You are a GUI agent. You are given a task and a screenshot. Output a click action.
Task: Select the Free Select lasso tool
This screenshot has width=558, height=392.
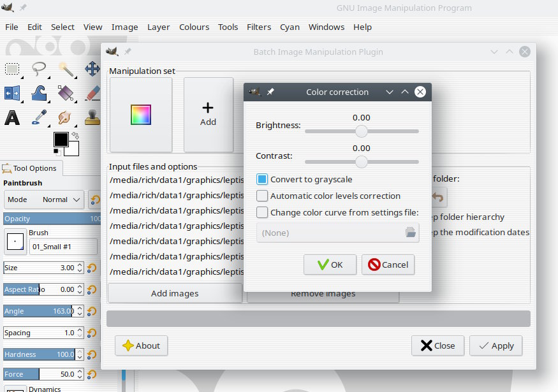coord(39,69)
